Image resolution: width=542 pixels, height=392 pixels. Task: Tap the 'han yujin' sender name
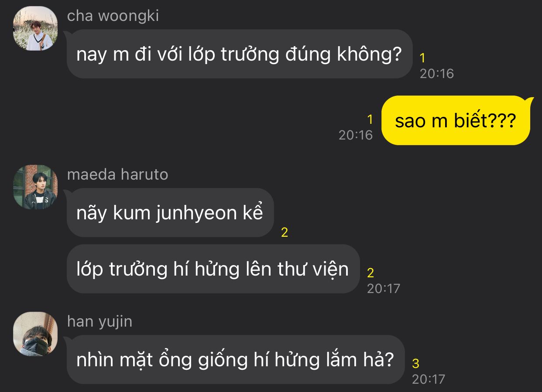click(x=99, y=322)
